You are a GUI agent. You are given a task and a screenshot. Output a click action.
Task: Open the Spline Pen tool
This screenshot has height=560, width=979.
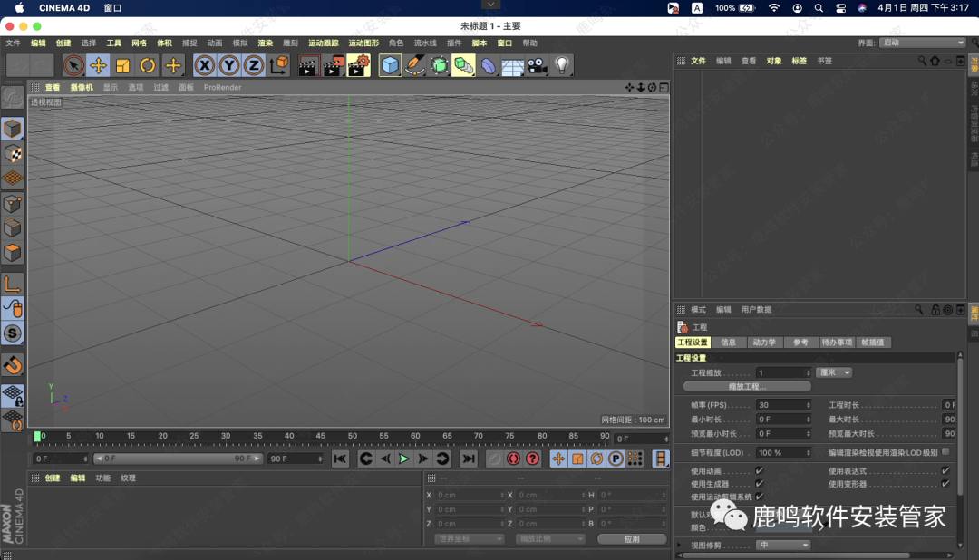pyautogui.click(x=415, y=65)
